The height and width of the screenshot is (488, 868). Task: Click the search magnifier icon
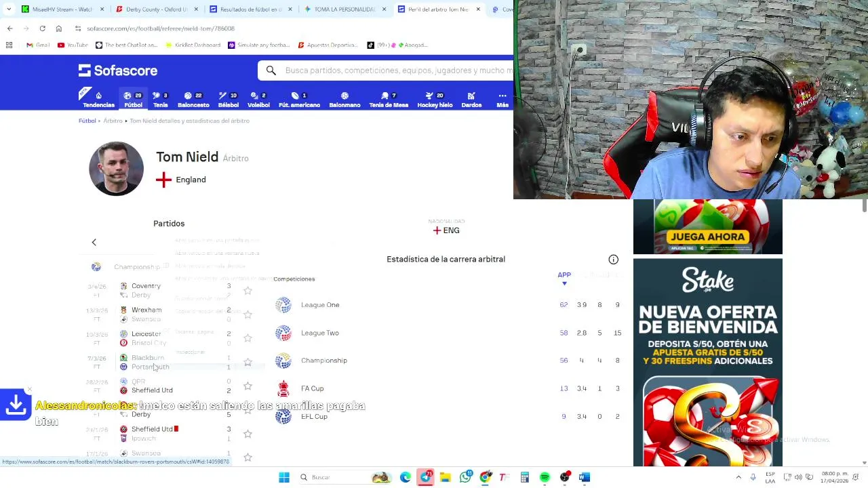[271, 70]
